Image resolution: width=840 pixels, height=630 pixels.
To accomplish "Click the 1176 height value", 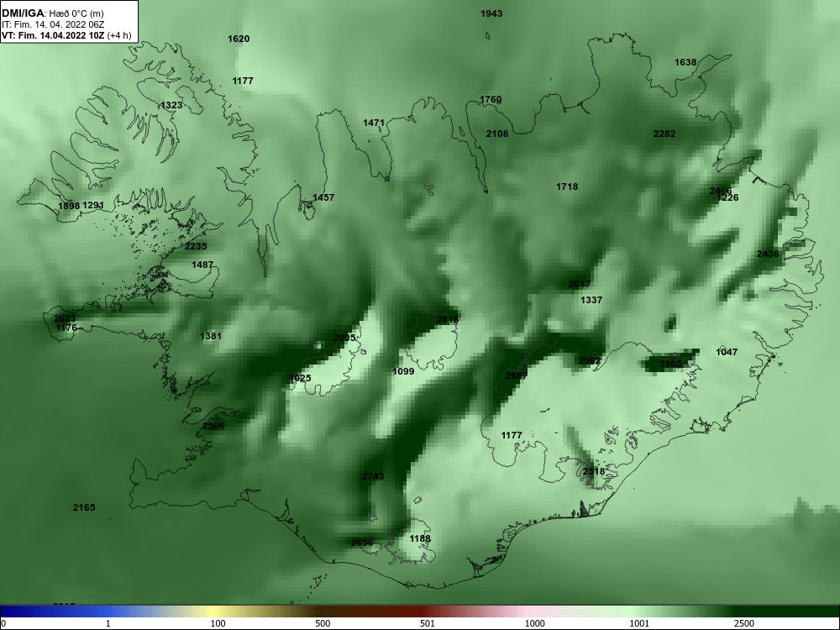I will tap(66, 328).
